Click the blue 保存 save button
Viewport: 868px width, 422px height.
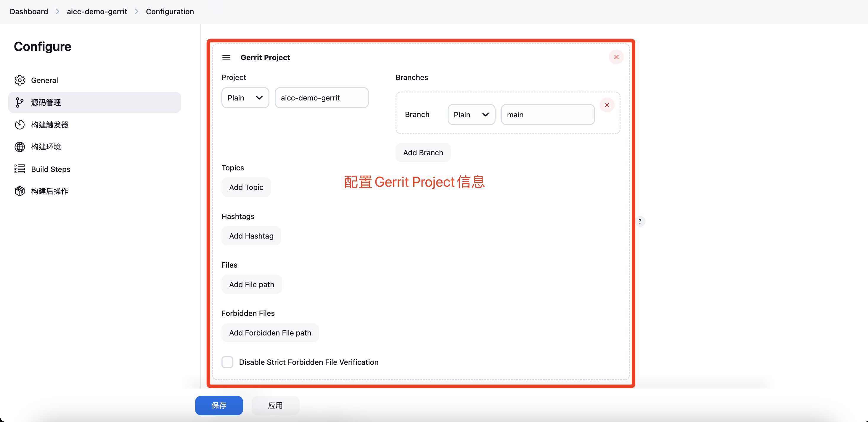point(219,405)
